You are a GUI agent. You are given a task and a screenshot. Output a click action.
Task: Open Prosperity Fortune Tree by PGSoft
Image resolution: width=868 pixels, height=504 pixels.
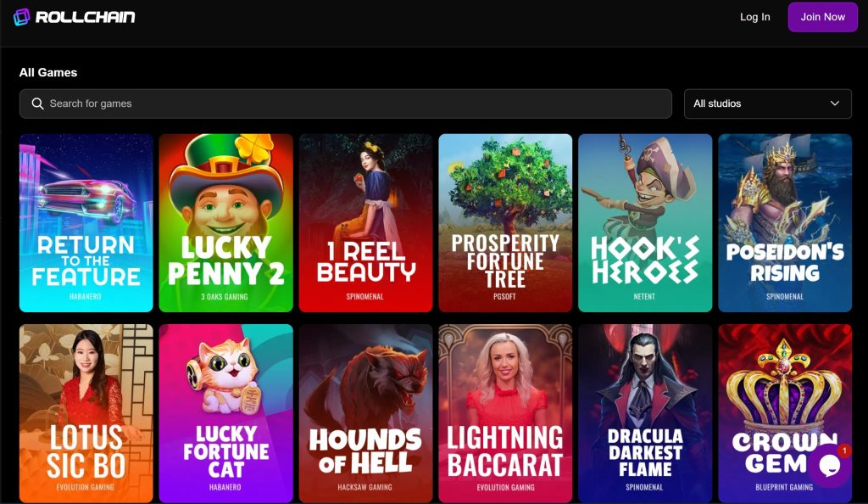point(505,222)
